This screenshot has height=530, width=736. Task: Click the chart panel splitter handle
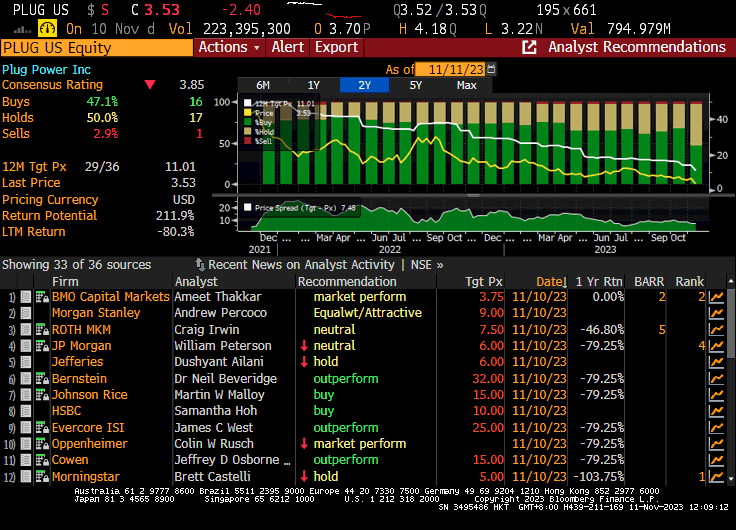pos(473,195)
